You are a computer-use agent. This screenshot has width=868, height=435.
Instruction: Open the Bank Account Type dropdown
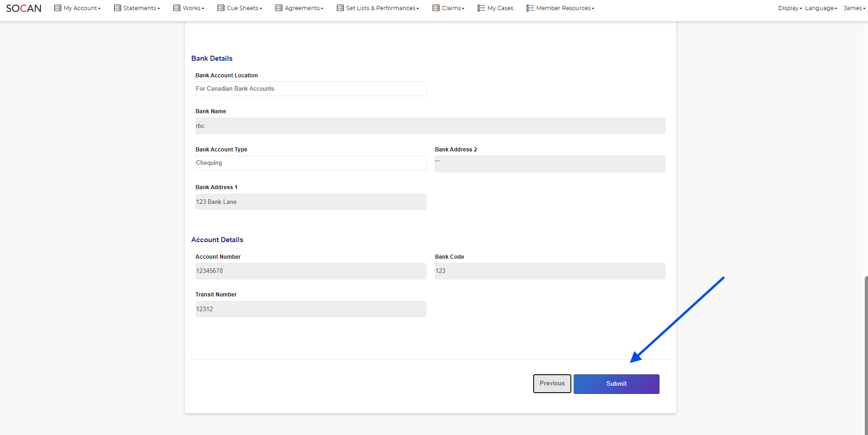coord(310,163)
